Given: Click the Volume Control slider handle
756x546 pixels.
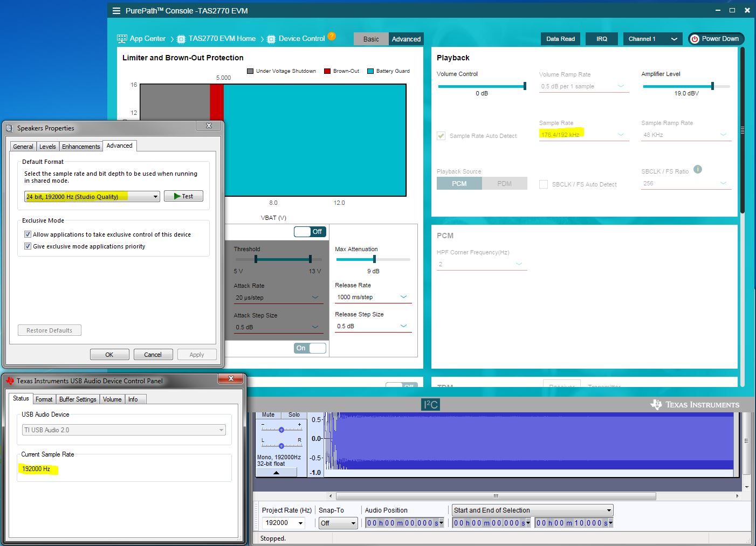Looking at the screenshot, I should click(x=525, y=86).
